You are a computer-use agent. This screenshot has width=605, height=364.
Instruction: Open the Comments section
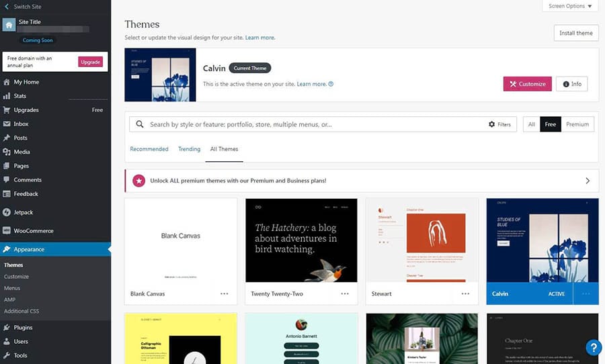(x=28, y=180)
